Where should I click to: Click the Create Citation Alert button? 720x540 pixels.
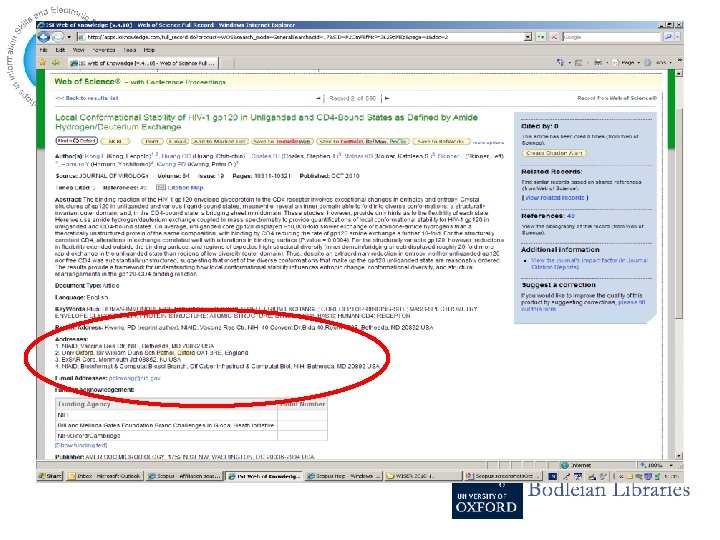(x=554, y=153)
